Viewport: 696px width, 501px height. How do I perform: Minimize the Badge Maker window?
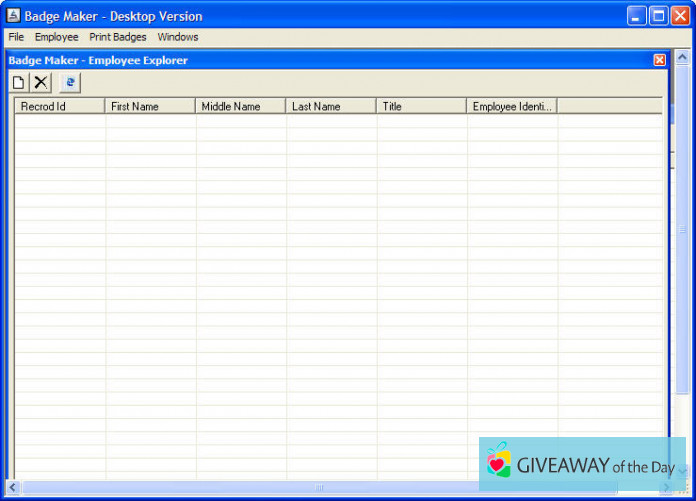637,16
